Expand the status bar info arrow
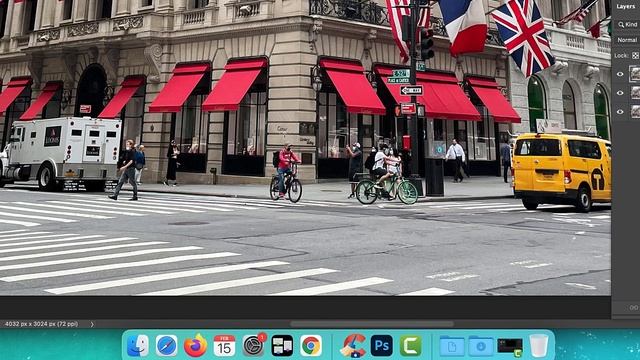Image resolution: width=640 pixels, height=360 pixels. (x=92, y=324)
